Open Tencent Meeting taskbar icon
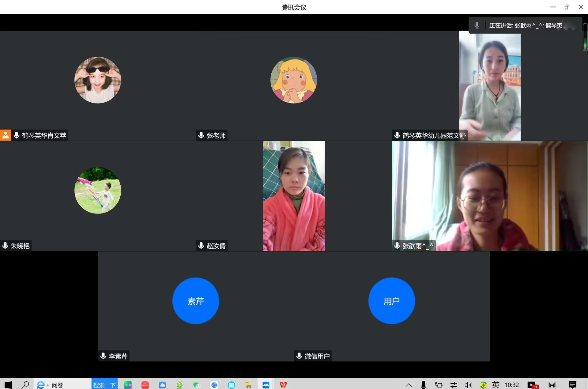 point(266,385)
